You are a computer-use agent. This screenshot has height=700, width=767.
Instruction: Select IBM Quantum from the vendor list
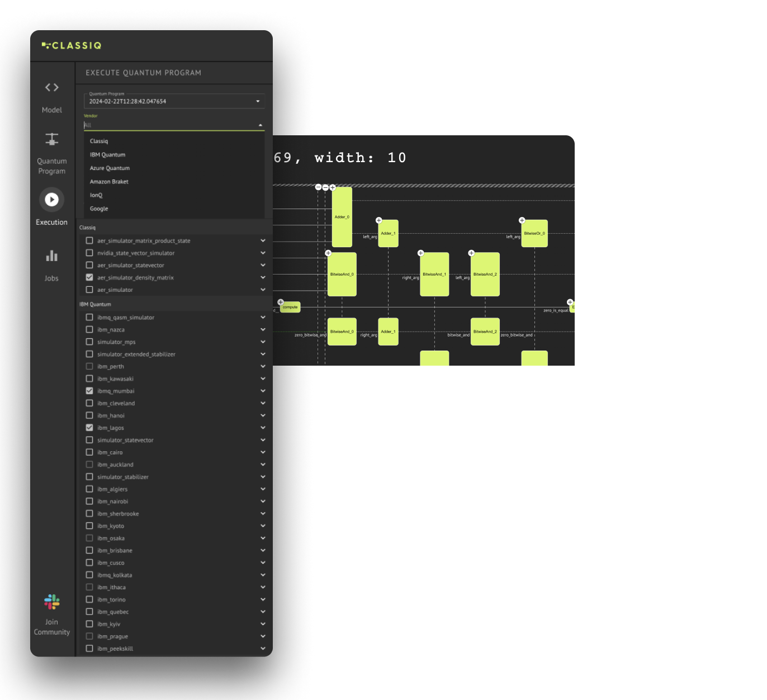pos(107,154)
